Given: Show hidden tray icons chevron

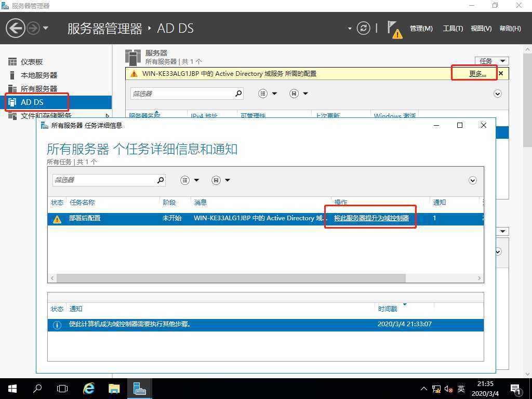Looking at the screenshot, I should click(x=424, y=389).
